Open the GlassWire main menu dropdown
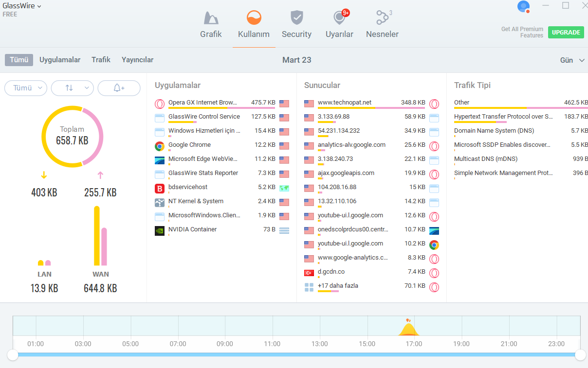 click(21, 6)
